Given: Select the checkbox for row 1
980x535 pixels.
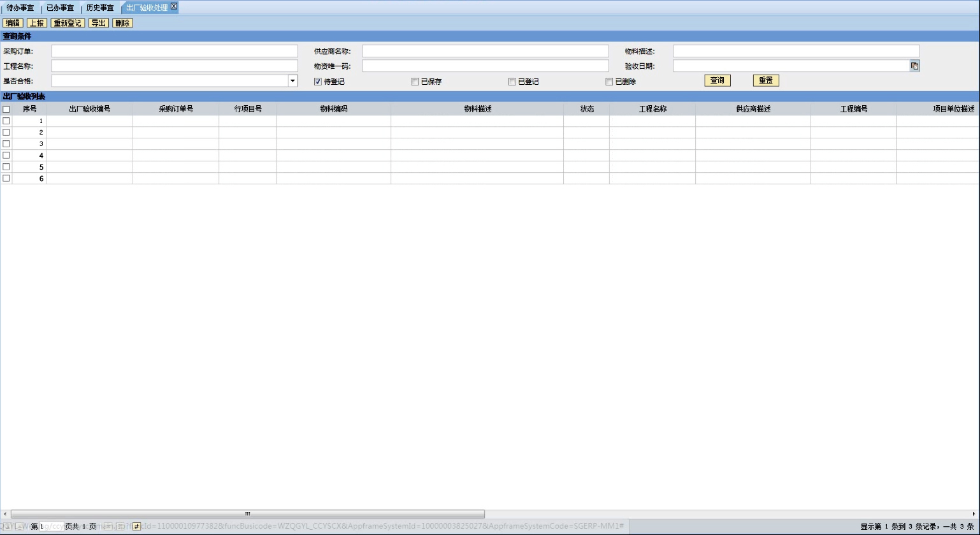Looking at the screenshot, I should [x=6, y=121].
